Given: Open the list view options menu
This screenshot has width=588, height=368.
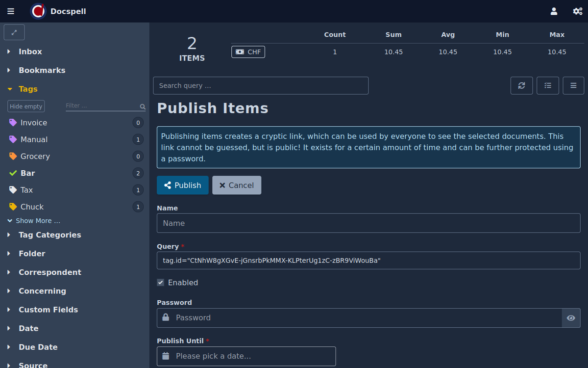Looking at the screenshot, I should (573, 85).
